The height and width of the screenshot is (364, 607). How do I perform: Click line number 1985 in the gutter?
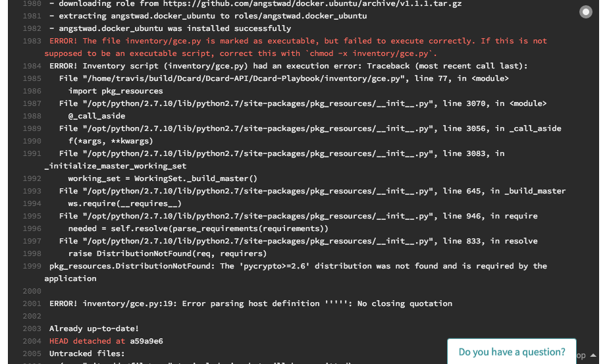(32, 78)
